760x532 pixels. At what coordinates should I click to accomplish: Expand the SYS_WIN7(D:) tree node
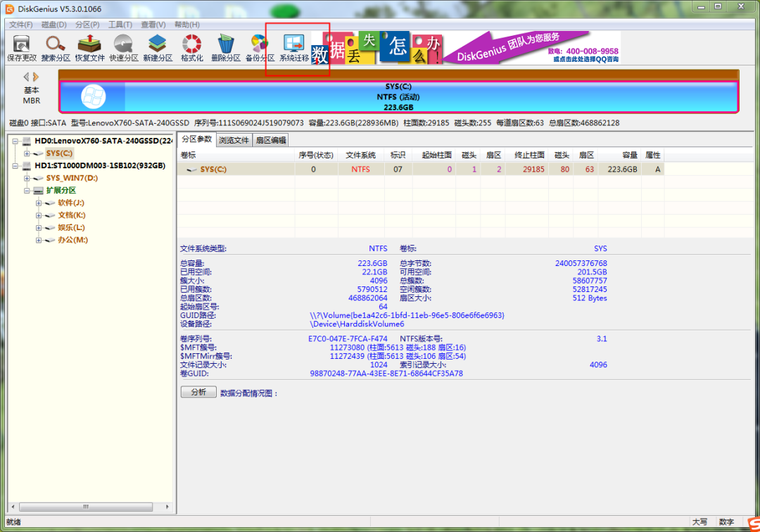click(x=27, y=178)
